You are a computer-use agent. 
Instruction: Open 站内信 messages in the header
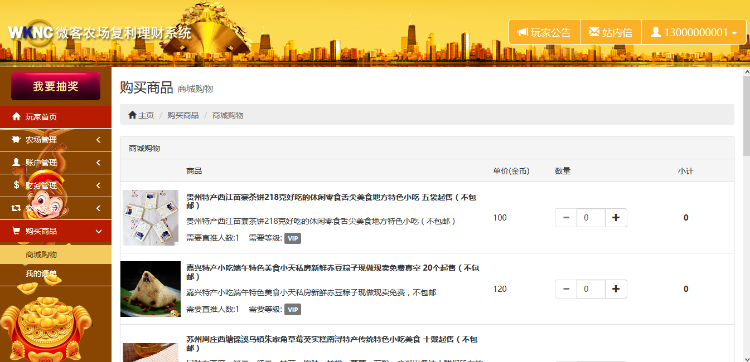611,32
